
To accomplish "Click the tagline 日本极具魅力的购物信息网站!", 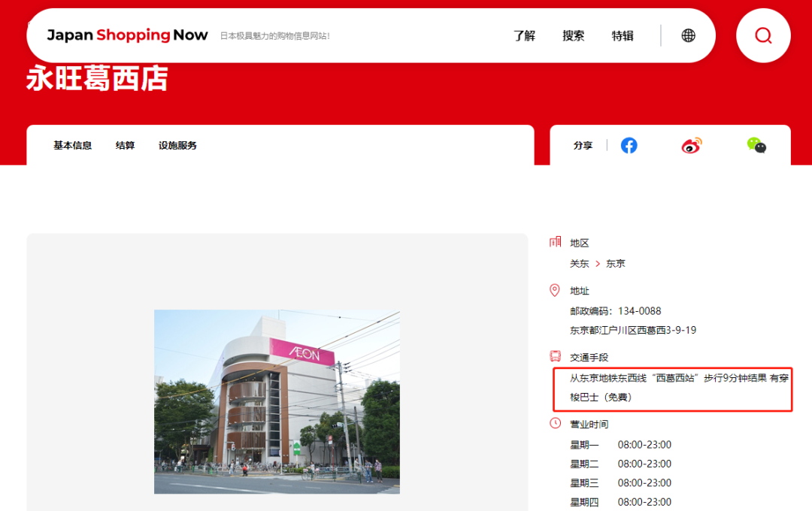I will click(x=275, y=36).
